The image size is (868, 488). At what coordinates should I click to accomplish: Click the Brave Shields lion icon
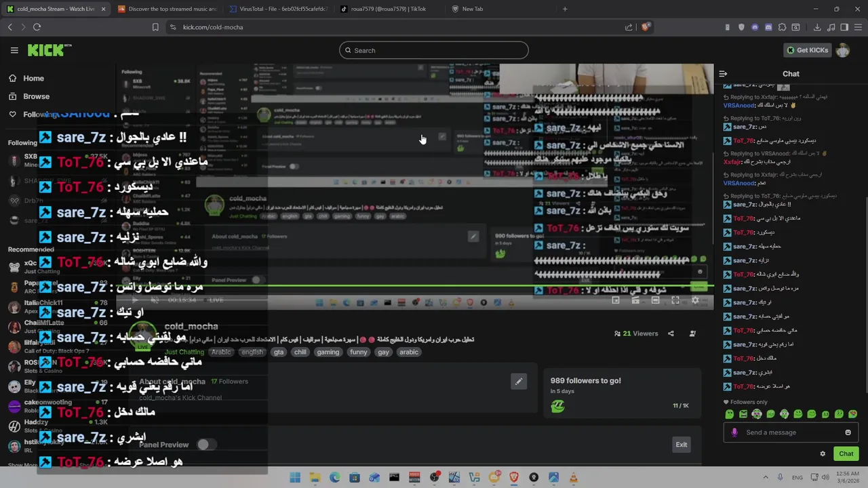pos(646,27)
